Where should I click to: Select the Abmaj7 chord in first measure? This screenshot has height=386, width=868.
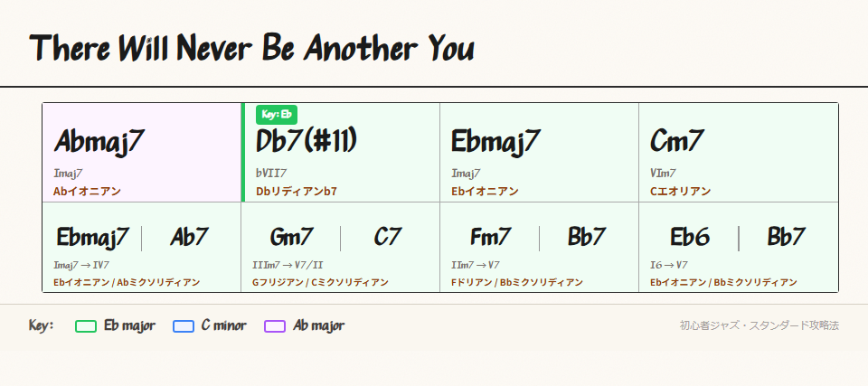click(99, 142)
